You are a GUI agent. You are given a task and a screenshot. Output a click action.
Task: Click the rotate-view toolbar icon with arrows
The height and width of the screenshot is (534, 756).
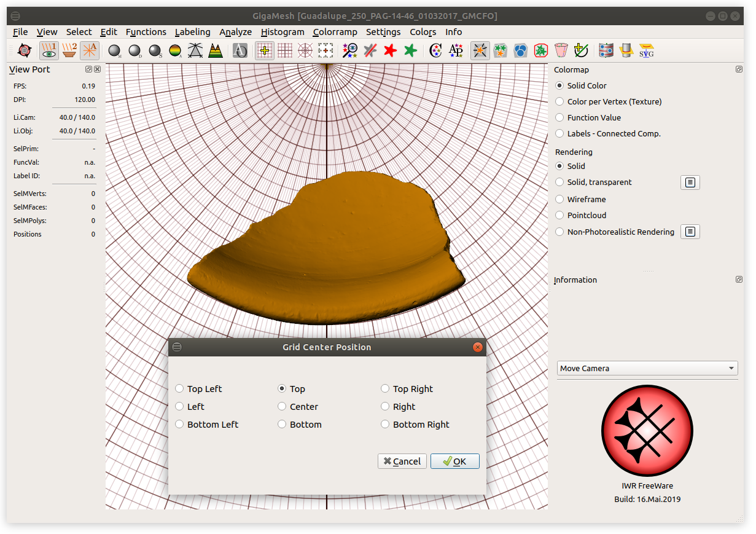(x=25, y=50)
